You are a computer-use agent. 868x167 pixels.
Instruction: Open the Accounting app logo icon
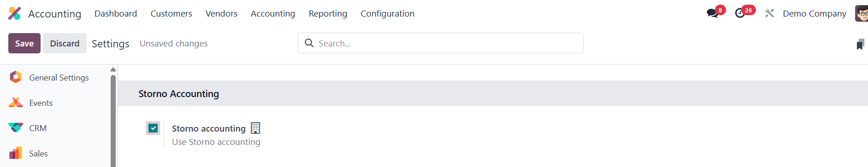coord(15,13)
